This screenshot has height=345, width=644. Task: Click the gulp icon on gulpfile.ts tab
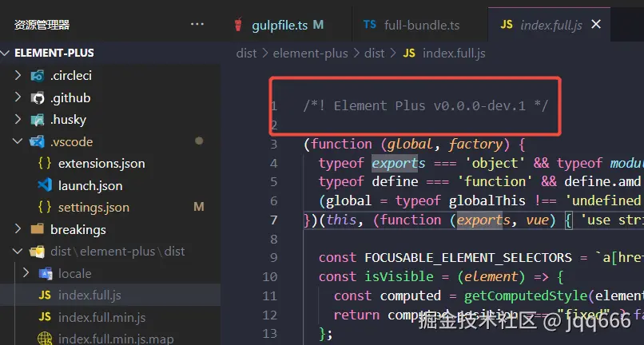coord(238,25)
